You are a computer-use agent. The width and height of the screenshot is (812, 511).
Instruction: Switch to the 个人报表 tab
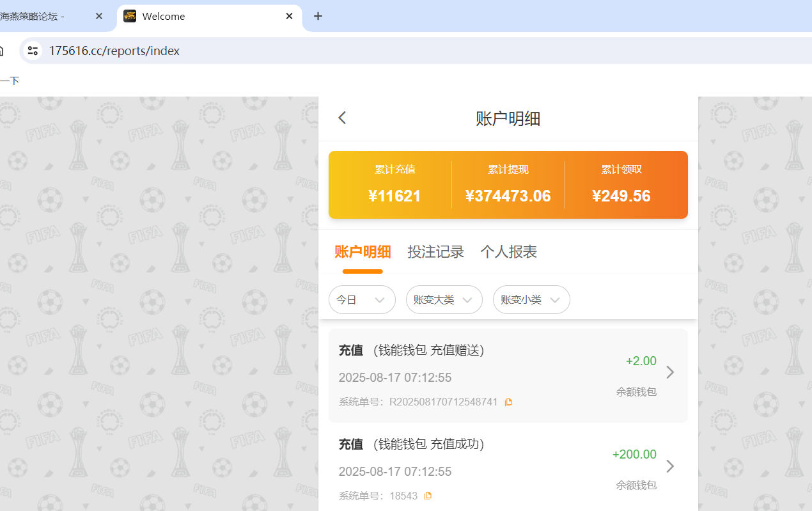[x=508, y=251]
